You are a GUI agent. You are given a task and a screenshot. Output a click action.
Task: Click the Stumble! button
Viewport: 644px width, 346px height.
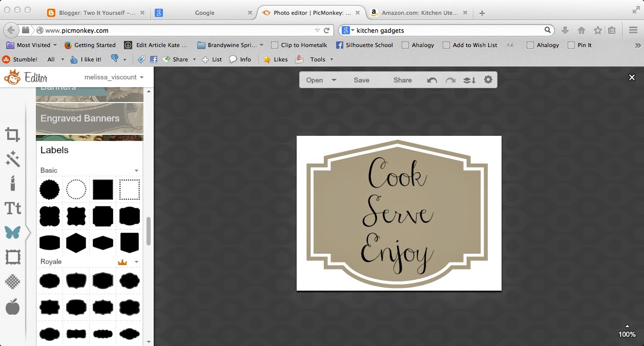(x=20, y=59)
